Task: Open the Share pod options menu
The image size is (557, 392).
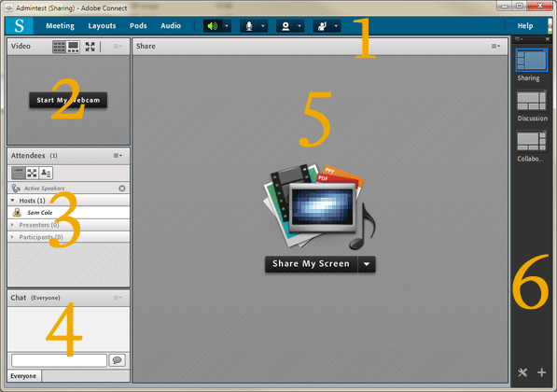Action: click(x=495, y=47)
